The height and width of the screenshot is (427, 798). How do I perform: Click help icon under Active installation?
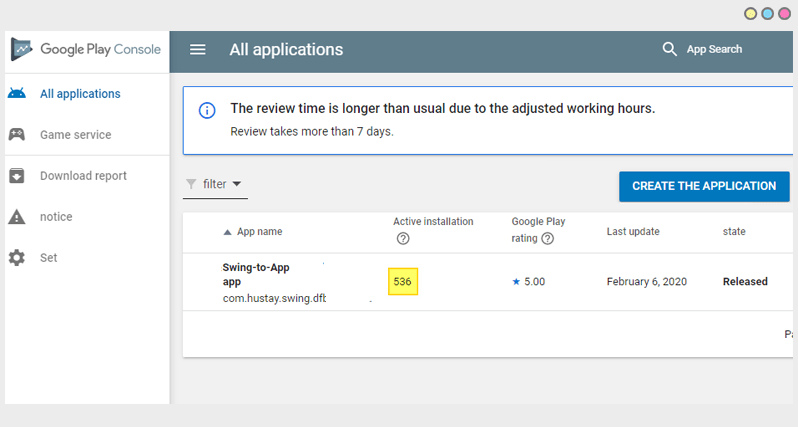coord(403,239)
